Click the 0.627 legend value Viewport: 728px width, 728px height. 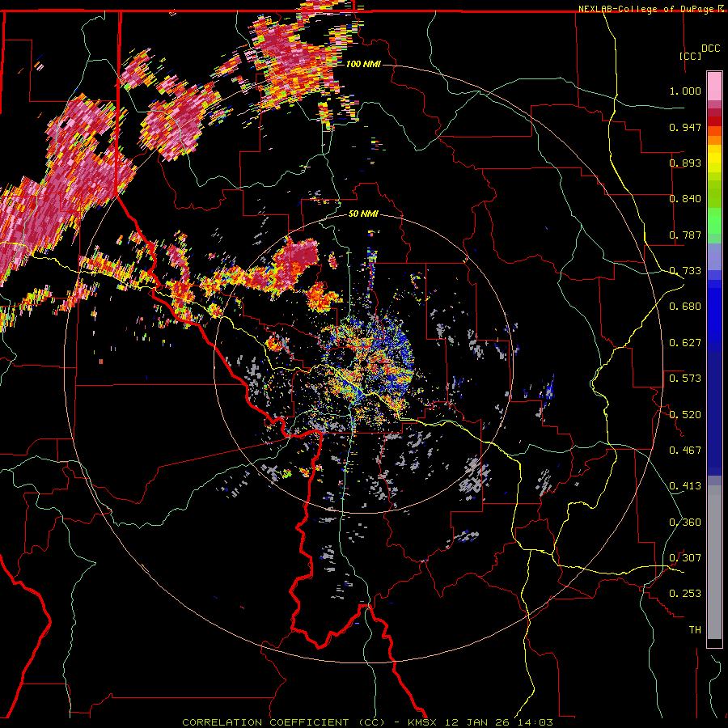(x=685, y=343)
